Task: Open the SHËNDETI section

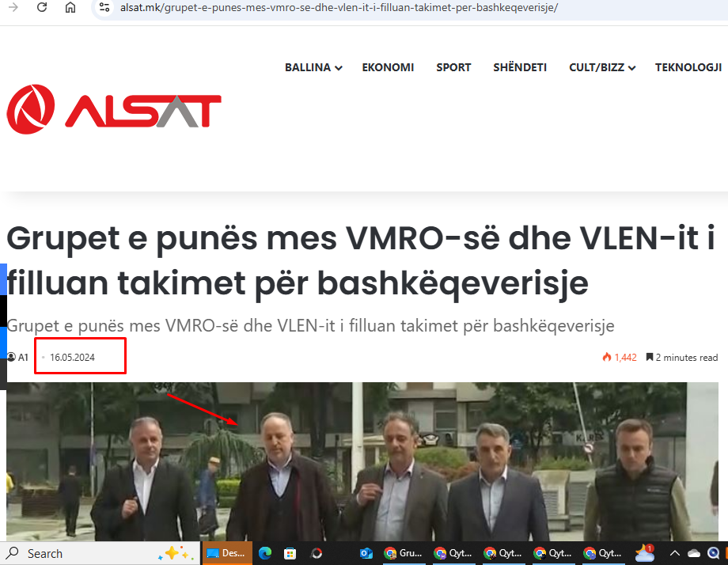Action: tap(520, 68)
